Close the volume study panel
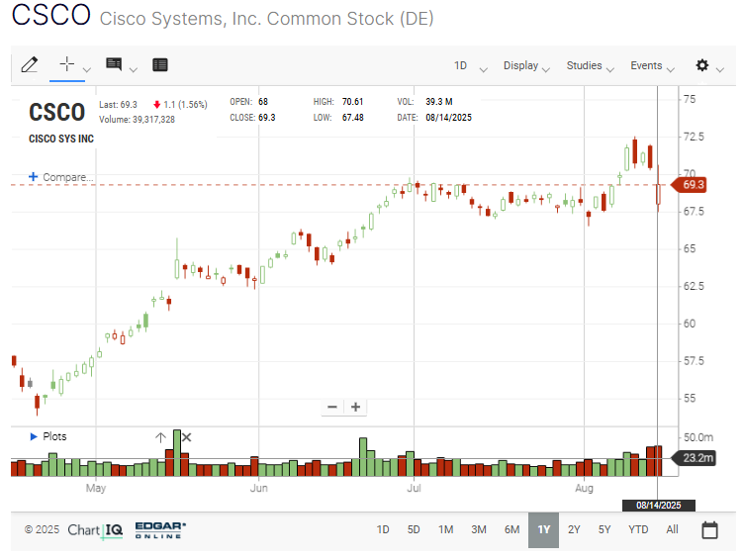The height and width of the screenshot is (560, 743). pyautogui.click(x=186, y=437)
